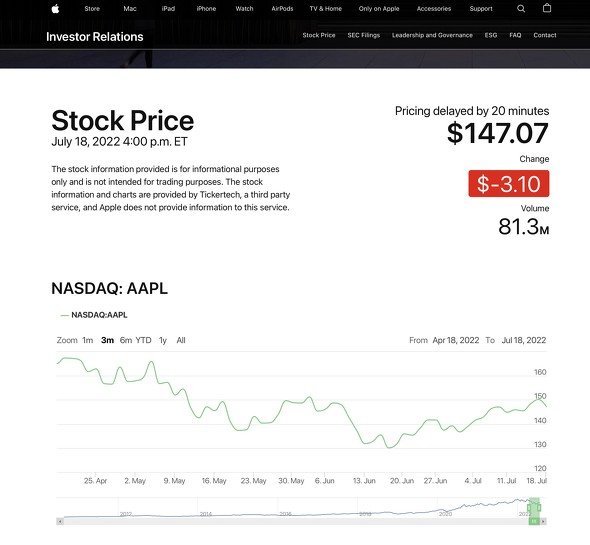The width and height of the screenshot is (590, 545).
Task: Open the Mac menu item
Action: tap(130, 8)
